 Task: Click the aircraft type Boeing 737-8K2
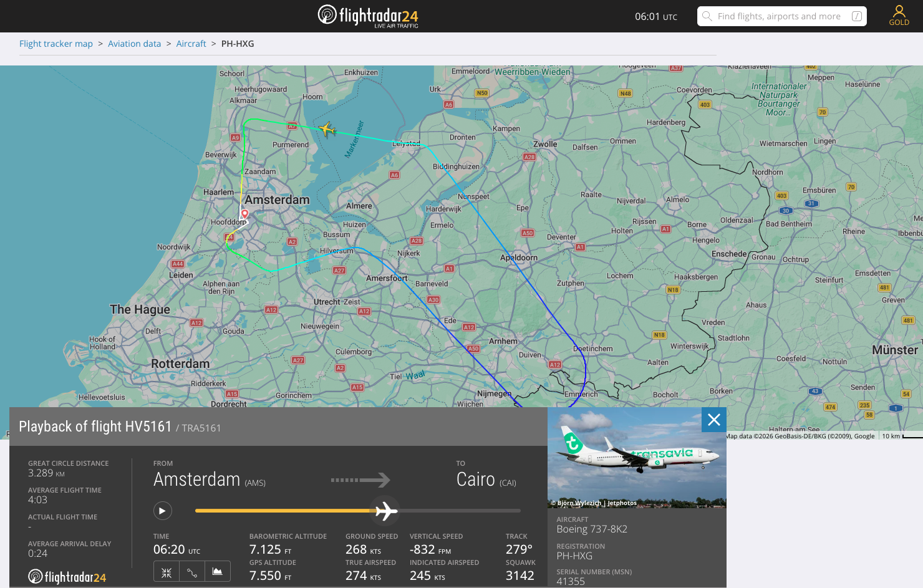click(x=592, y=529)
